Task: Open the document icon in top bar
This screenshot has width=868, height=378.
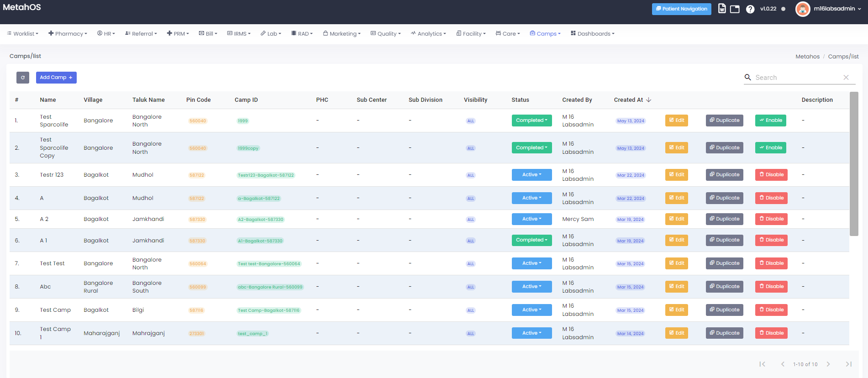Action: point(722,9)
